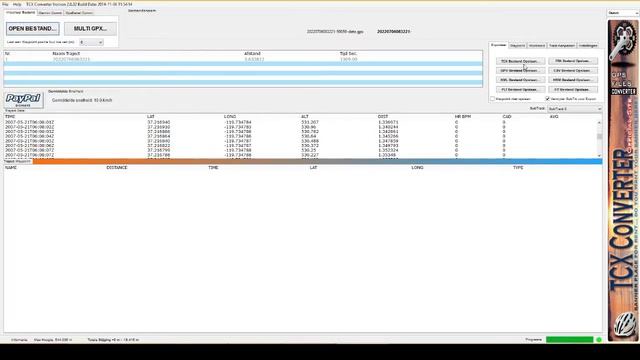This screenshot has height=360, width=640.
Task: Click the Tijd Sec. column header
Action: (x=348, y=53)
